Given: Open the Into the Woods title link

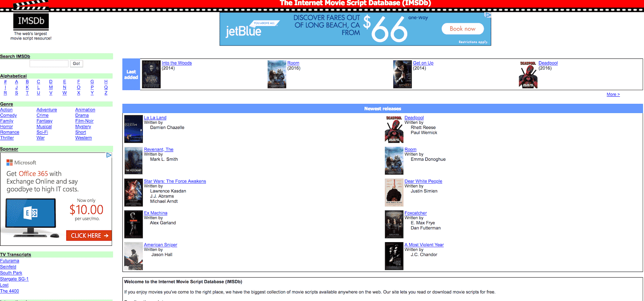Looking at the screenshot, I should tap(177, 63).
